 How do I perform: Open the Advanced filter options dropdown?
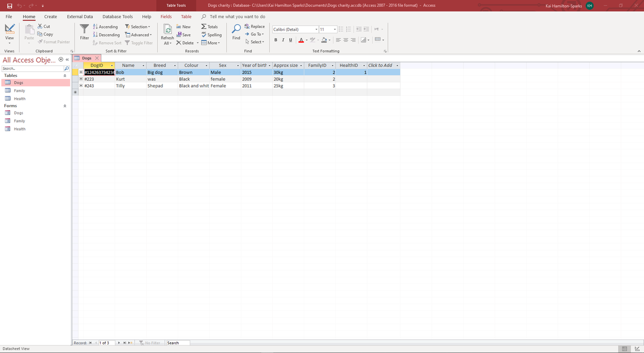[138, 35]
